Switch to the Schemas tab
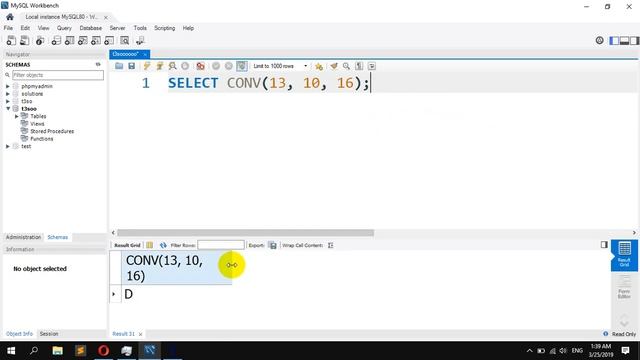The width and height of the screenshot is (640, 360). point(58,237)
